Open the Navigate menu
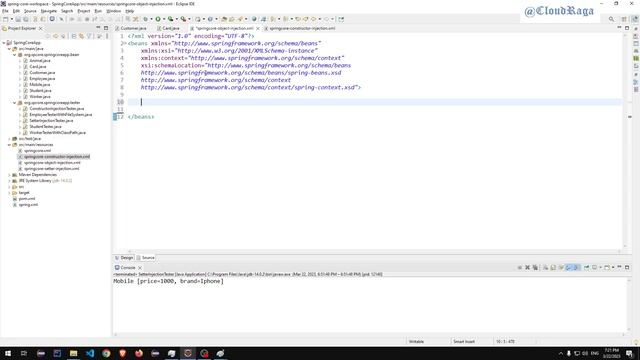Screen dimensions: 640x360 tap(49, 11)
